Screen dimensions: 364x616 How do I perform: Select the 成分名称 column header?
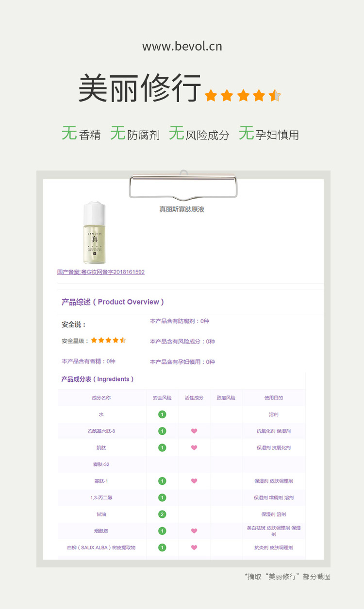click(x=101, y=398)
